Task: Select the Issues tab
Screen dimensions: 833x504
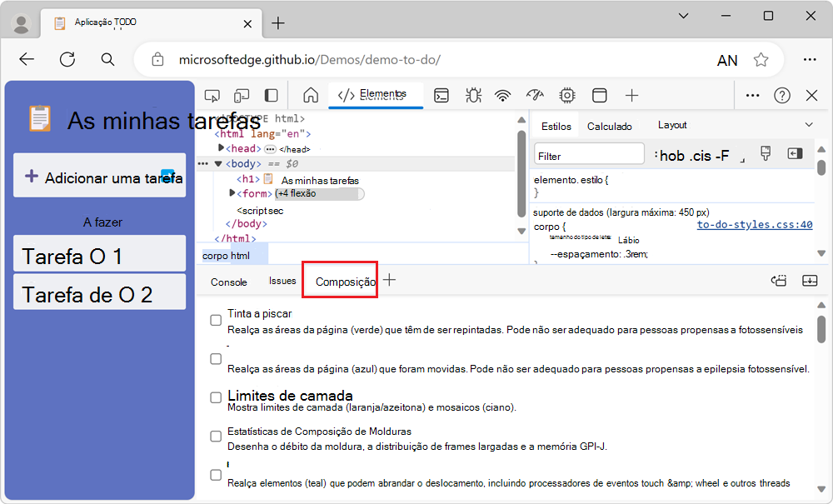Action: click(282, 282)
